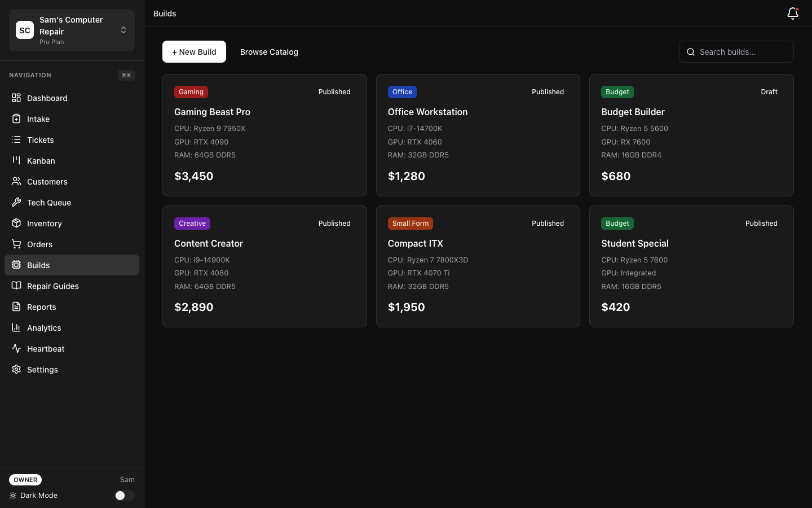Open the Dashboard from the sidebar
This screenshot has width=812, height=508.
[x=16, y=98]
